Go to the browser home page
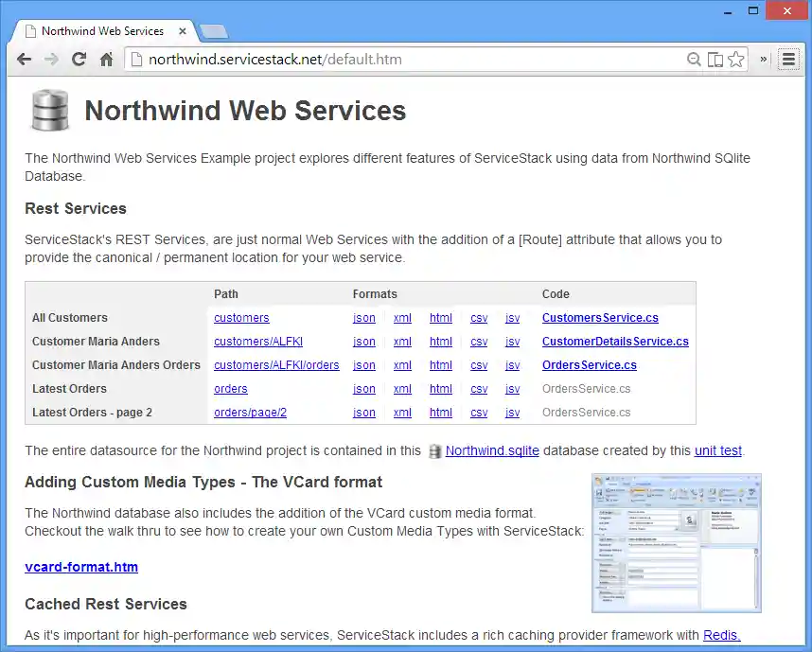The image size is (812, 652). pyautogui.click(x=107, y=59)
